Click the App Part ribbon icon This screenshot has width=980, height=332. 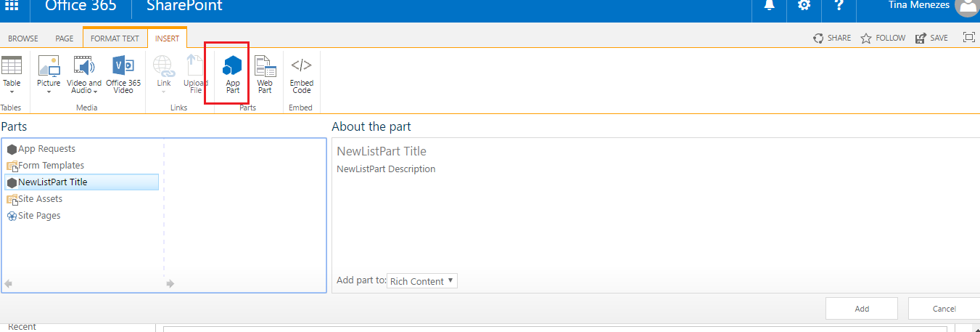pyautogui.click(x=233, y=75)
